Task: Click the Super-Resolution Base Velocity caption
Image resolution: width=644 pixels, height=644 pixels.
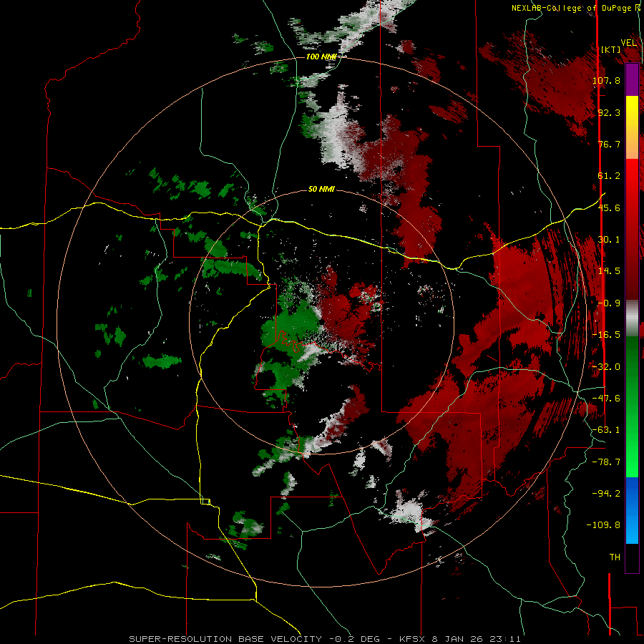Action: click(325, 639)
